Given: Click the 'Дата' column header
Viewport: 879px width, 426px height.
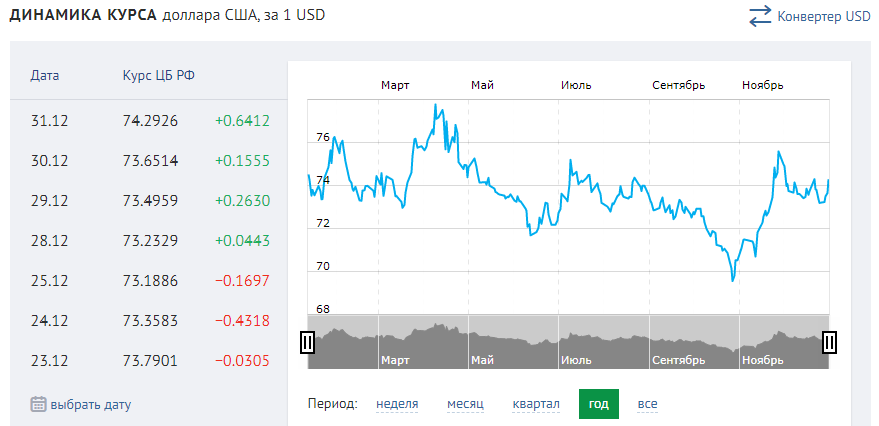Looking at the screenshot, I should coord(45,75).
